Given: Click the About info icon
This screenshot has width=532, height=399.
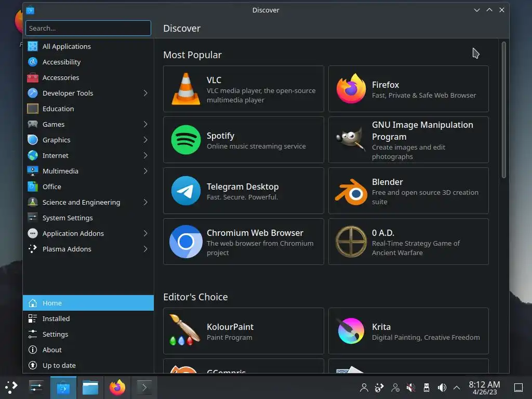Looking at the screenshot, I should tap(33, 350).
